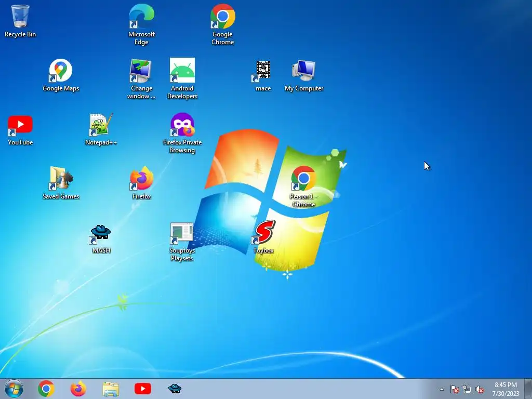This screenshot has width=532, height=399.
Task: Select the Firefox desktop shortcut
Action: tap(141, 183)
